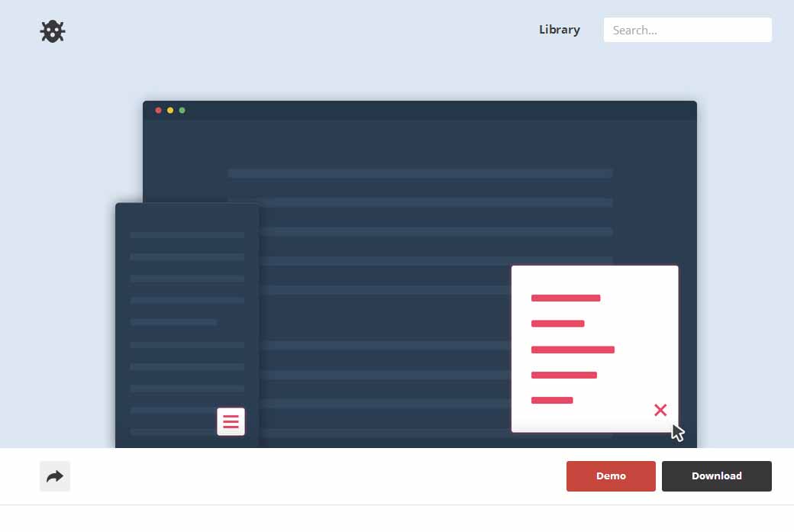Select the first pink line in popup

[565, 298]
